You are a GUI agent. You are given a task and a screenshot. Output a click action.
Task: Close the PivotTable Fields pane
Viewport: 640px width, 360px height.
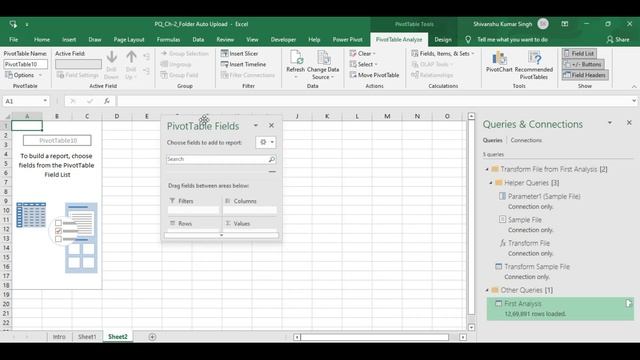(x=271, y=125)
